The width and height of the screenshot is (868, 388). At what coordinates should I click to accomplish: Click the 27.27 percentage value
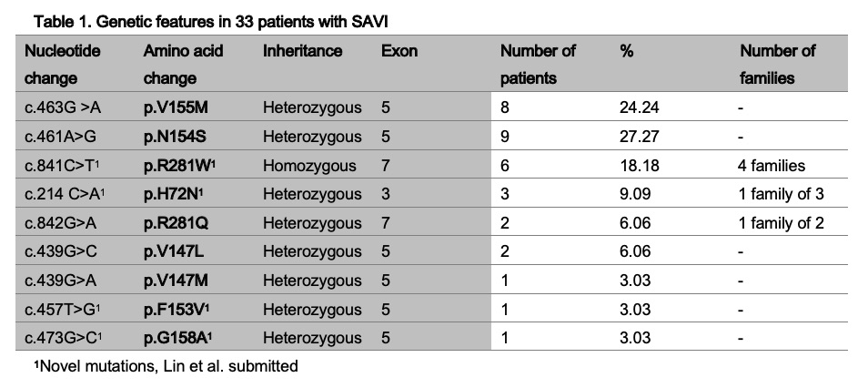point(639,137)
